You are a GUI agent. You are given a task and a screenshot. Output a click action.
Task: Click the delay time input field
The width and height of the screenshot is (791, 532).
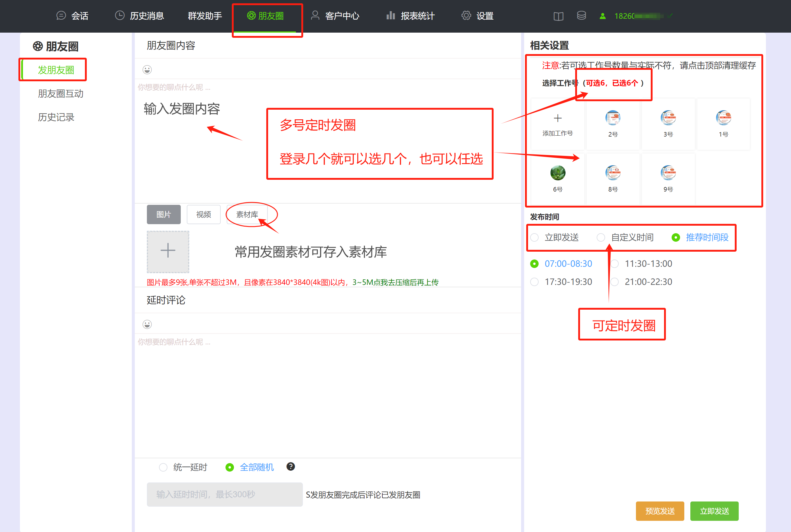(224, 494)
